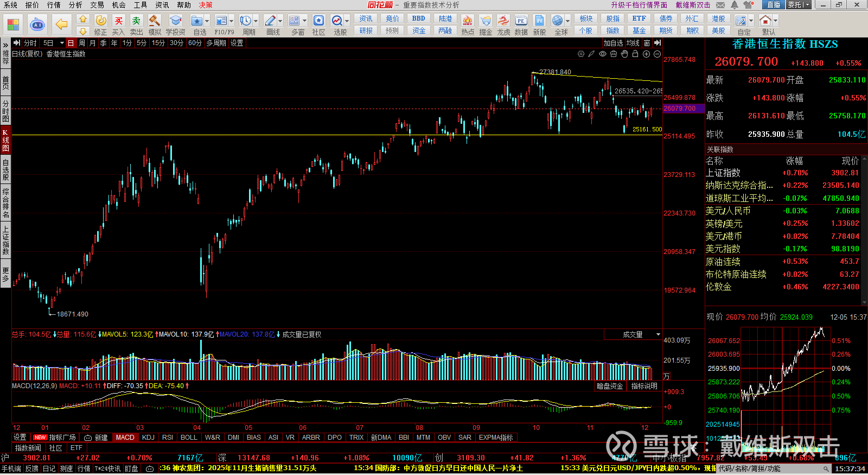The height and width of the screenshot is (475, 868).
Task: Open the 多周期 multi-period view
Action: [x=216, y=43]
